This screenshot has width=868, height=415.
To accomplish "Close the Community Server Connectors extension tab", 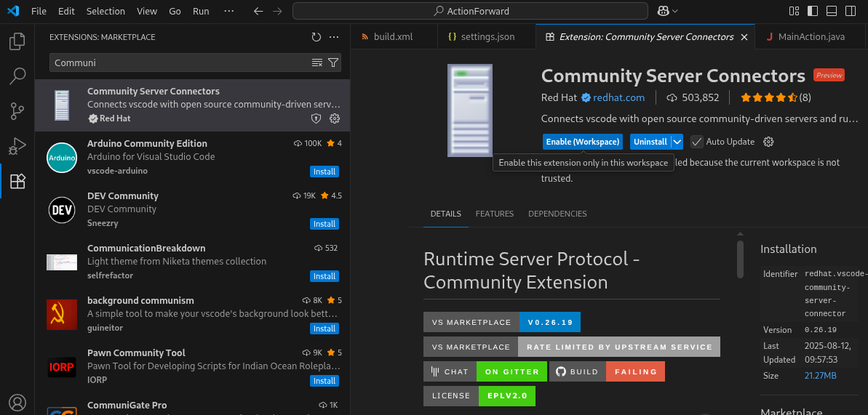I will [x=744, y=37].
